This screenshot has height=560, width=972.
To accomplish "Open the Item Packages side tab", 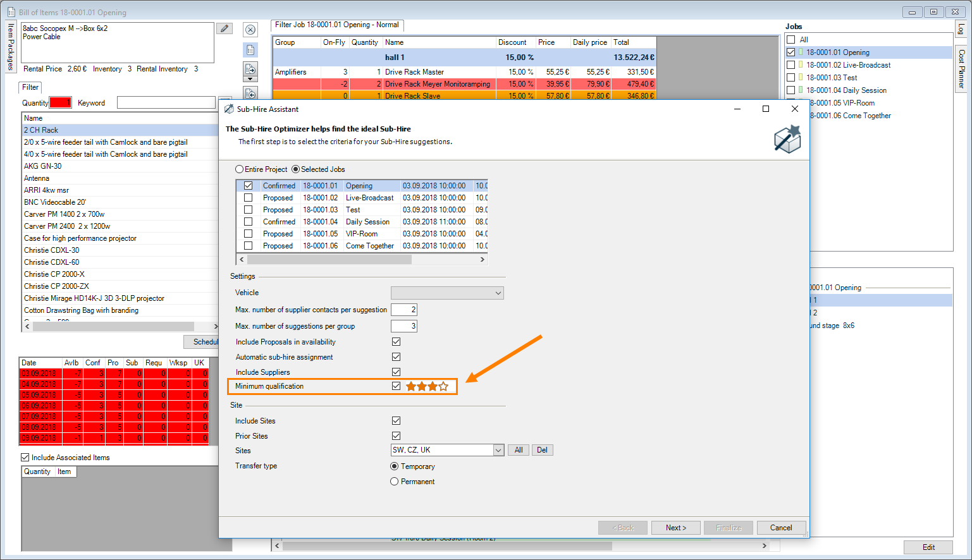I will [10, 47].
